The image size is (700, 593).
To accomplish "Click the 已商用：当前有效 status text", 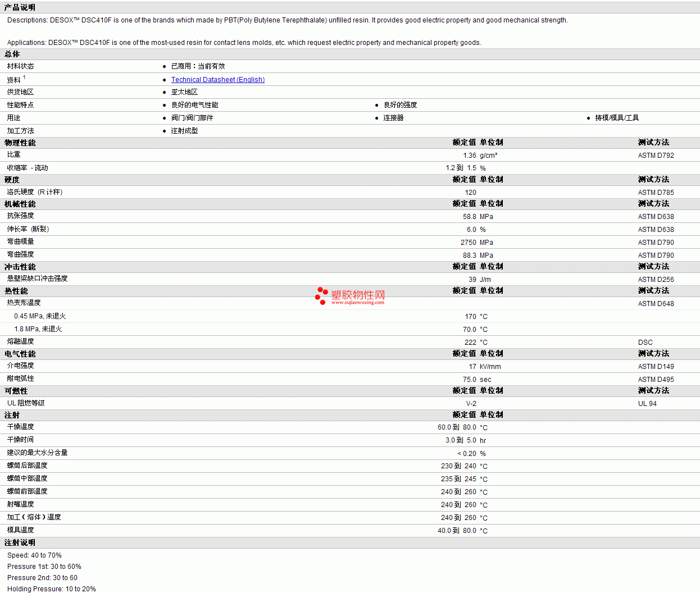I will pos(198,66).
